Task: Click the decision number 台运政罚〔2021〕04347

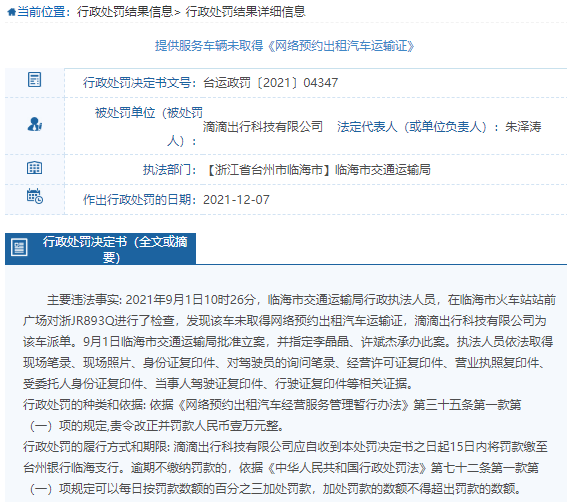Action: click(x=270, y=83)
